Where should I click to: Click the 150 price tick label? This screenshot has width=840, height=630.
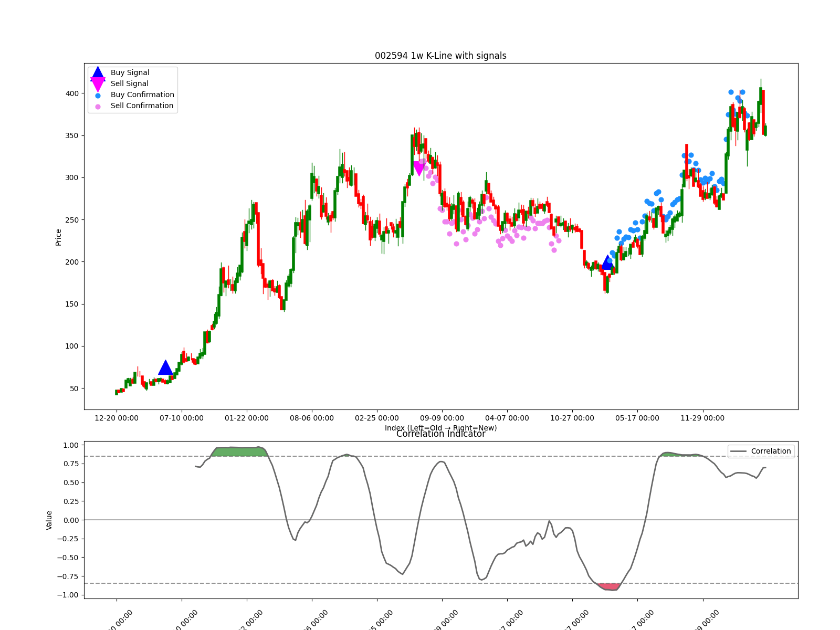coord(72,304)
